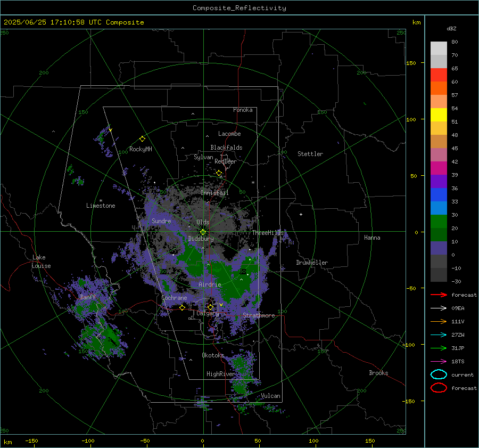Select the red 60-65 dBZ color swatch
Screen dimensions: 479x448
point(439,75)
